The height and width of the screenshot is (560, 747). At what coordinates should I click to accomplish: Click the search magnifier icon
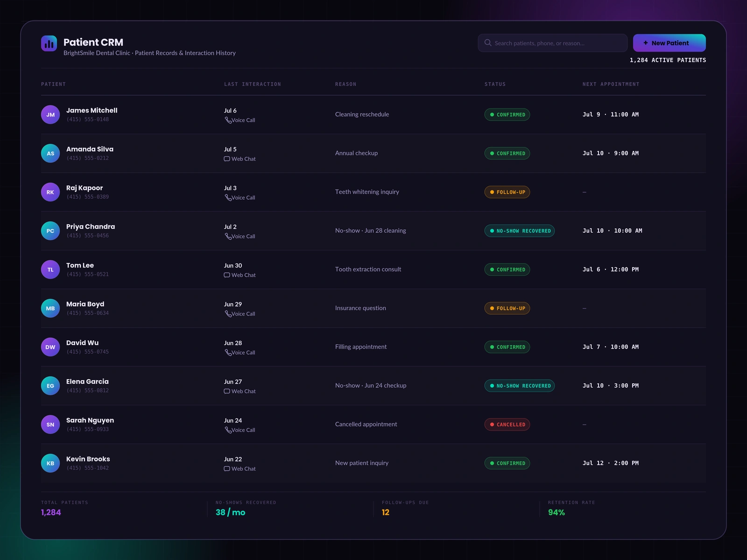[488, 43]
